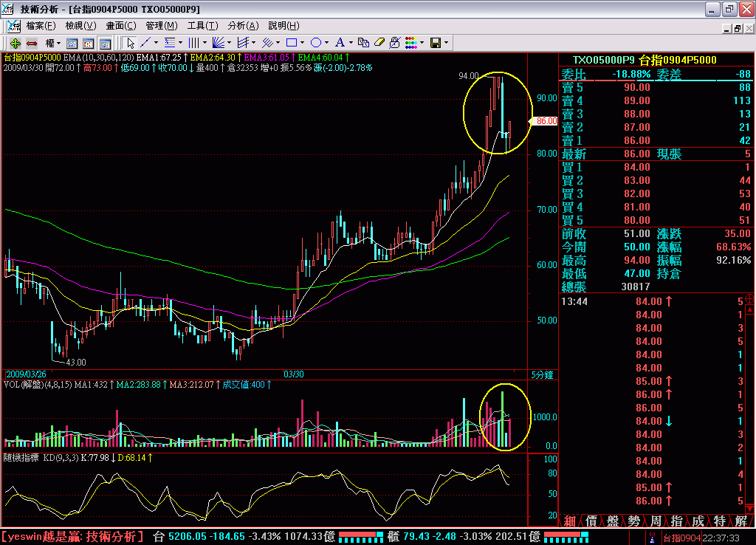The height and width of the screenshot is (545, 756).
Task: Click the red horizontal double-arrow icon
Action: [32, 44]
